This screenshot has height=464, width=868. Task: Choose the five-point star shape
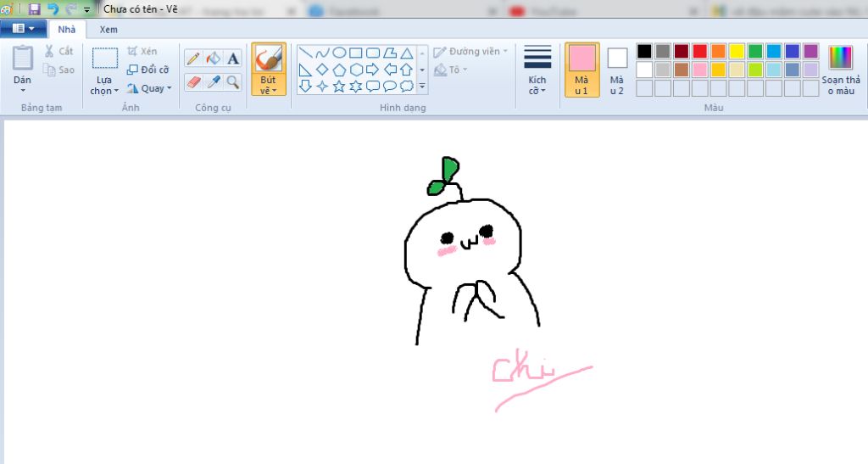pos(339,86)
